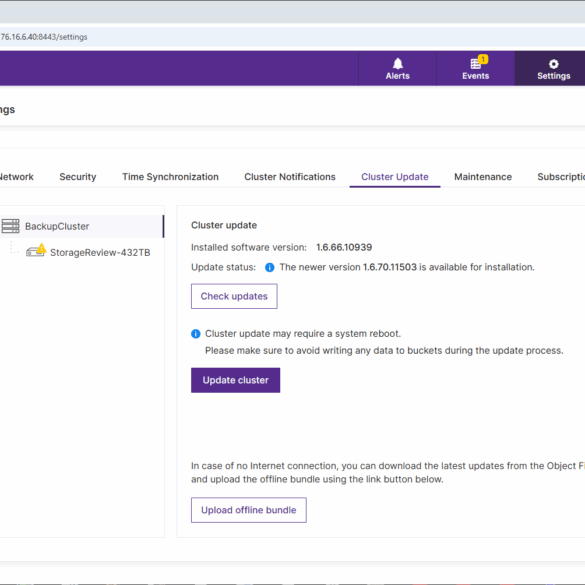
Task: Click the Settings gear icon
Action: coord(554,64)
